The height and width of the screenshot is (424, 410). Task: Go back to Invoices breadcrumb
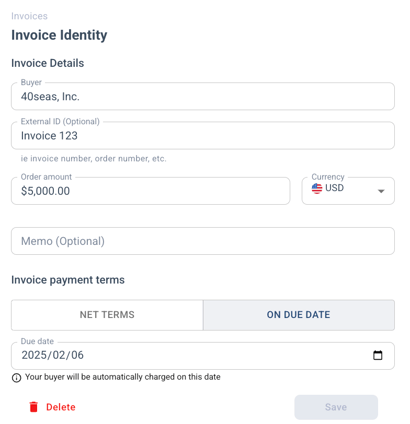pyautogui.click(x=29, y=16)
